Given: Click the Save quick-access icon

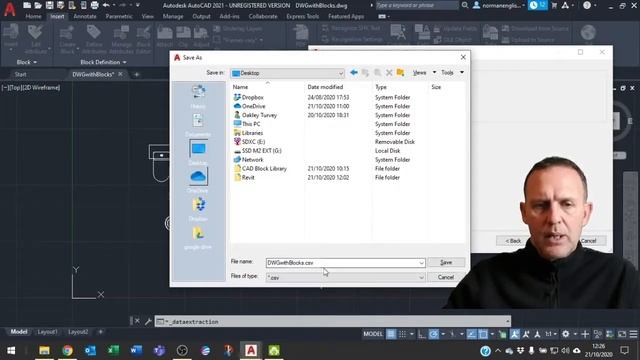Looking at the screenshot, I should click(49, 5).
